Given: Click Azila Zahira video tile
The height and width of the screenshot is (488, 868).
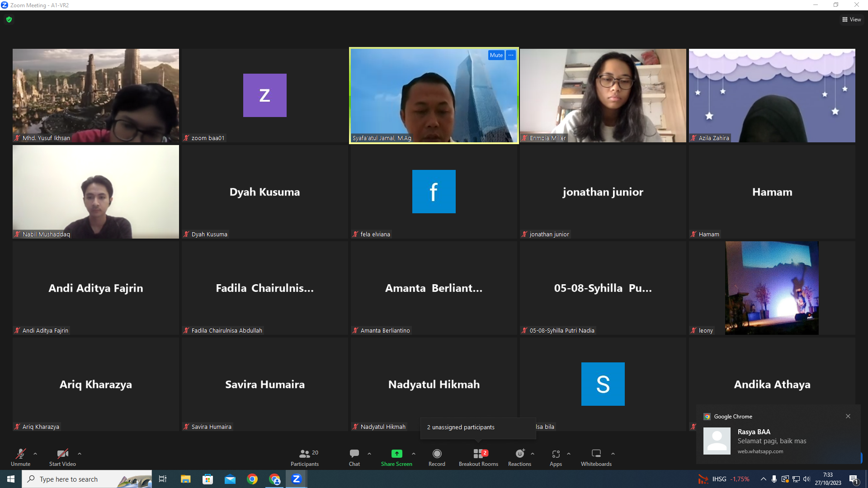Looking at the screenshot, I should (x=772, y=95).
